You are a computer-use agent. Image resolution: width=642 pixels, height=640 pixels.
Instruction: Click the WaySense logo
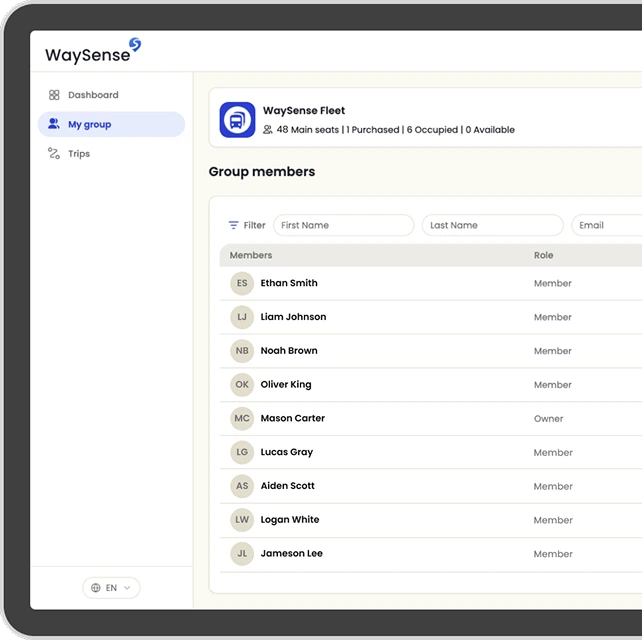click(x=93, y=51)
